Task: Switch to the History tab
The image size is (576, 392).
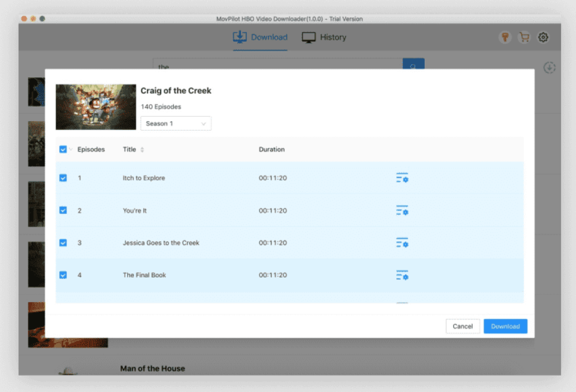Action: coord(324,37)
